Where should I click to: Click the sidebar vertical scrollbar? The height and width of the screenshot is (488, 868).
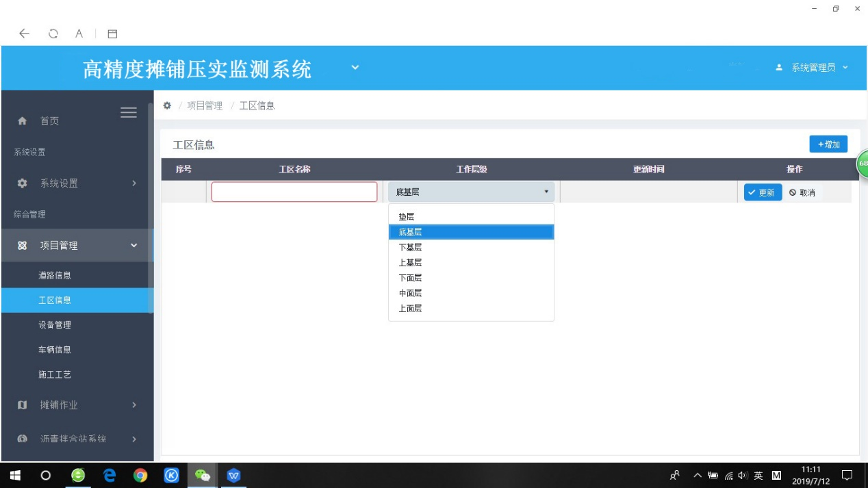(151, 209)
